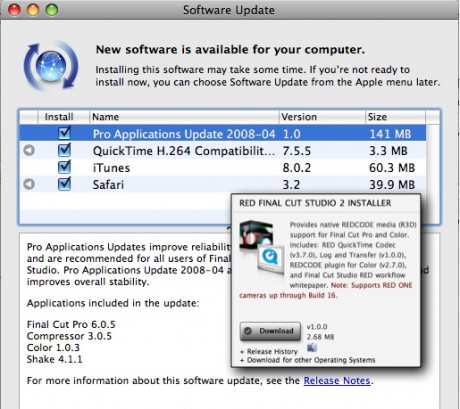Click the Software Update globe icon
460x409 pixels.
point(51,66)
